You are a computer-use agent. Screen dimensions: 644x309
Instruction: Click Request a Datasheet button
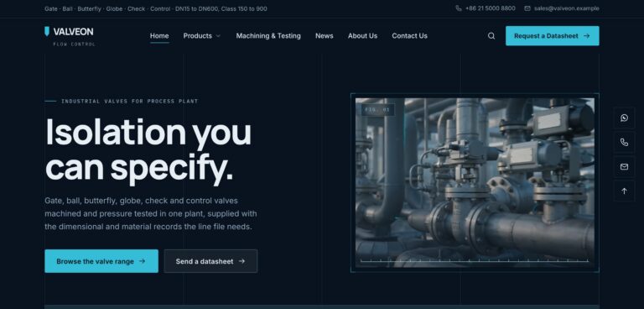tap(552, 36)
